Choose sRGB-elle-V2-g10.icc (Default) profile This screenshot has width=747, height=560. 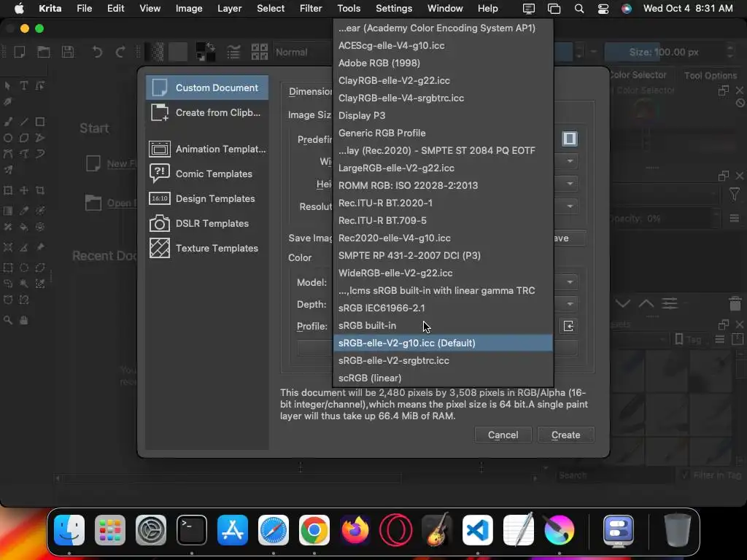coord(443,343)
